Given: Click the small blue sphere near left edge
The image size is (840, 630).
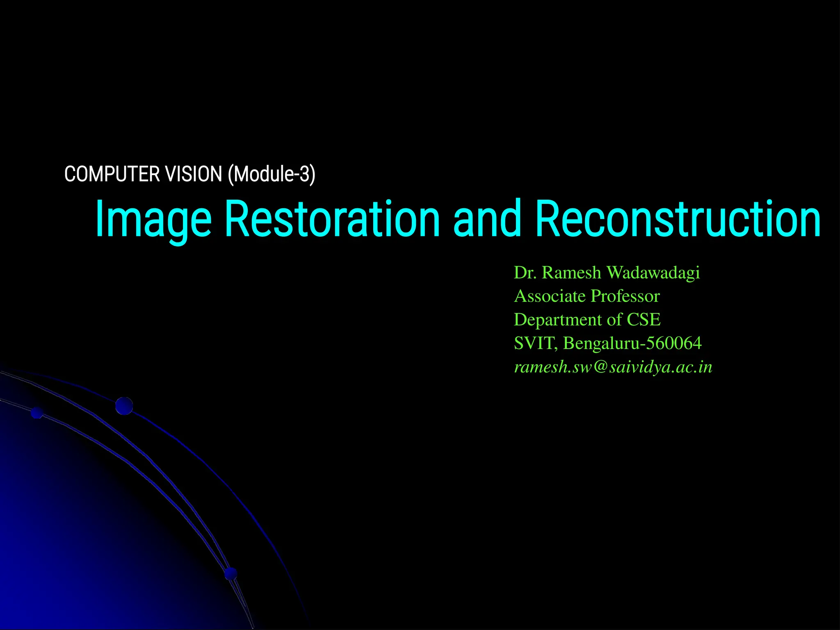Looking at the screenshot, I should (37, 413).
